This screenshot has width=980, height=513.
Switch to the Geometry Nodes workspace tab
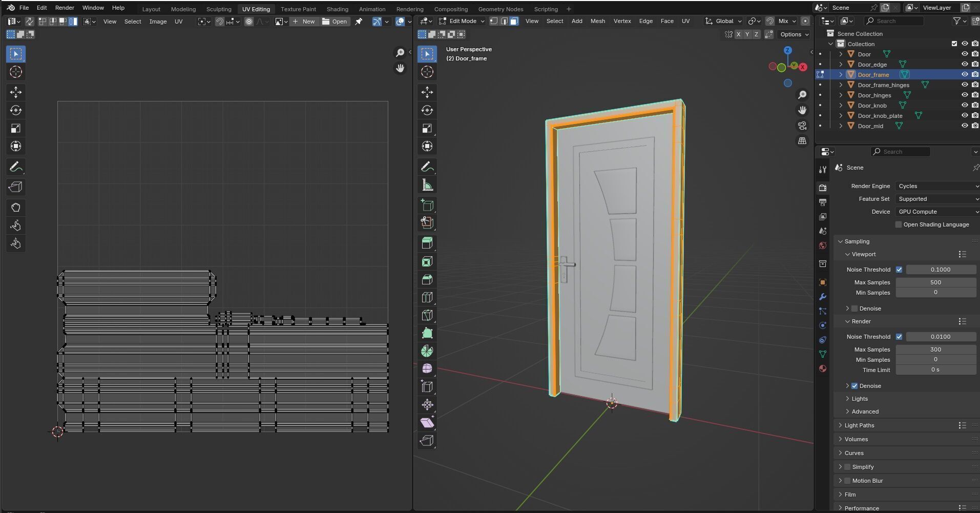pyautogui.click(x=501, y=9)
